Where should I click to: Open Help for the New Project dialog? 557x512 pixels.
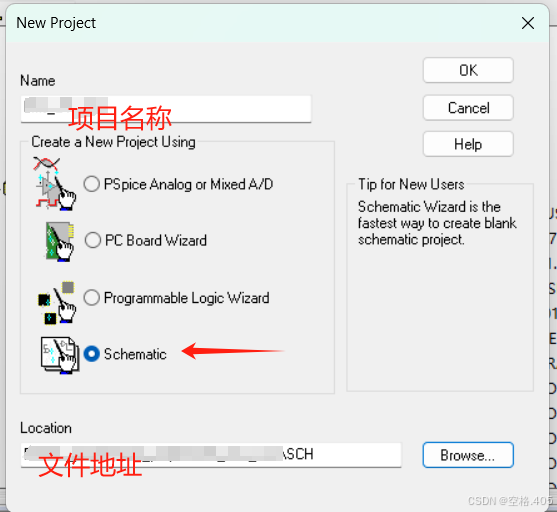coord(468,144)
